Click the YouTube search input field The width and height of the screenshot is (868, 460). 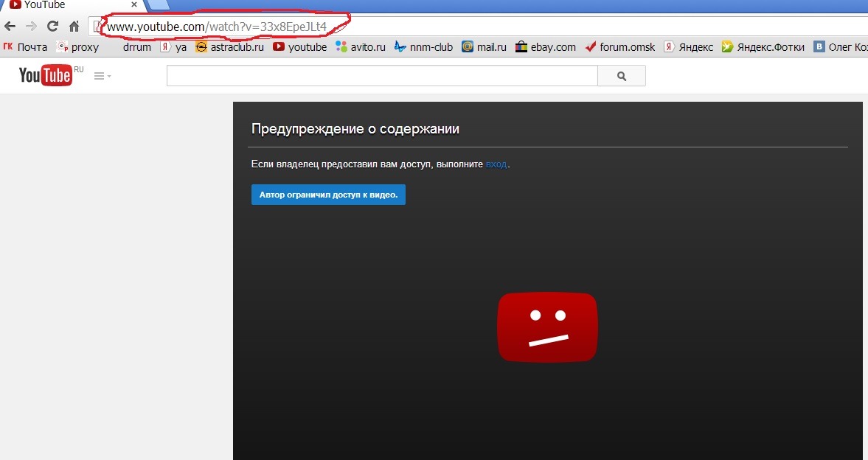381,76
